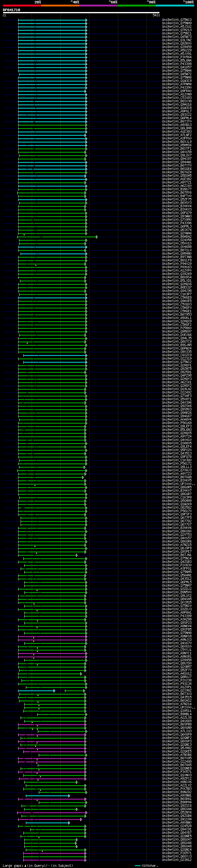Select hit label UniRef100_Q6GYJ3
The image size is (197, 868).
tap(176, 856)
